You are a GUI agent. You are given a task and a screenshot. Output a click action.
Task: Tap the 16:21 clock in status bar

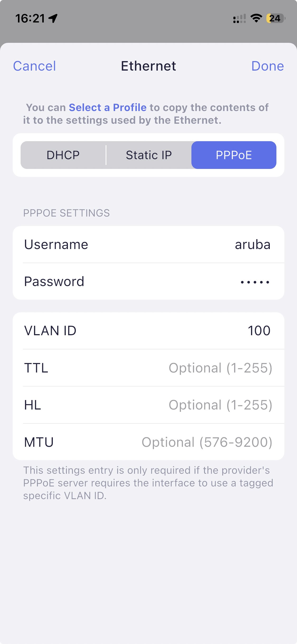30,19
